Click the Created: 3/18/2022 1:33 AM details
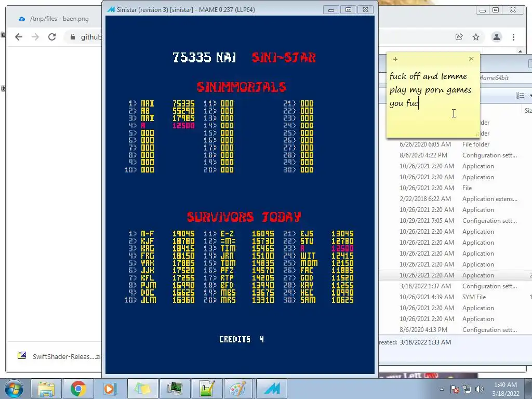 click(x=415, y=342)
